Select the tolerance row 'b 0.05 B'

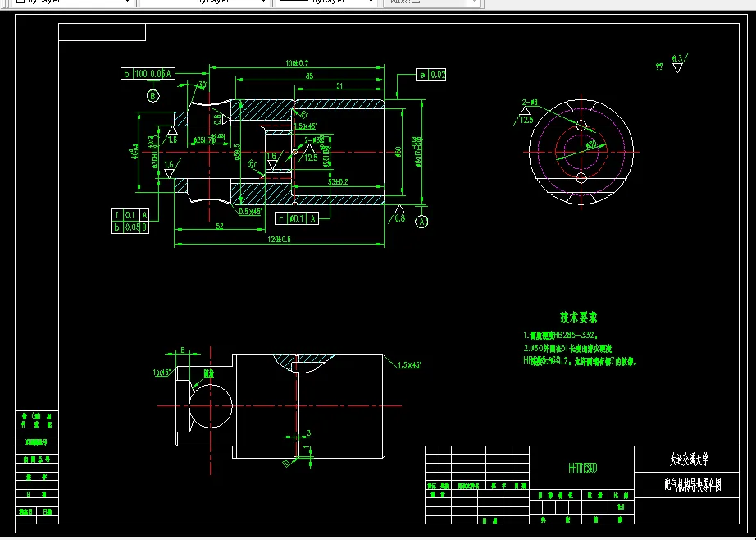(x=130, y=227)
